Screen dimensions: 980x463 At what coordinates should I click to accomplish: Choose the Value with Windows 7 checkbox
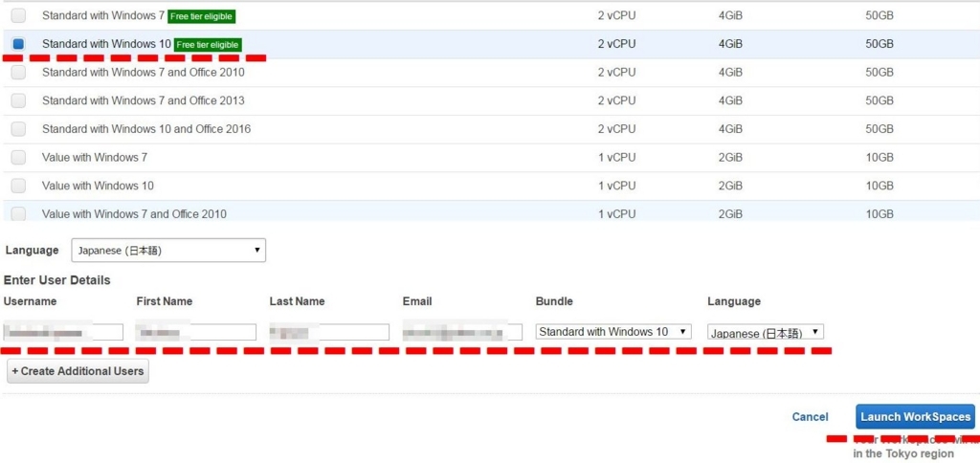coord(19,158)
